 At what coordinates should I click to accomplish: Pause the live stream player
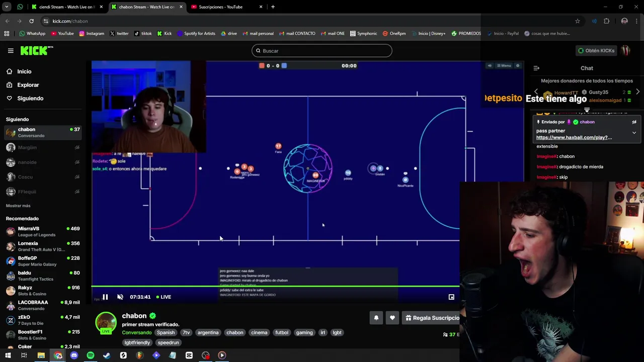[x=105, y=297]
